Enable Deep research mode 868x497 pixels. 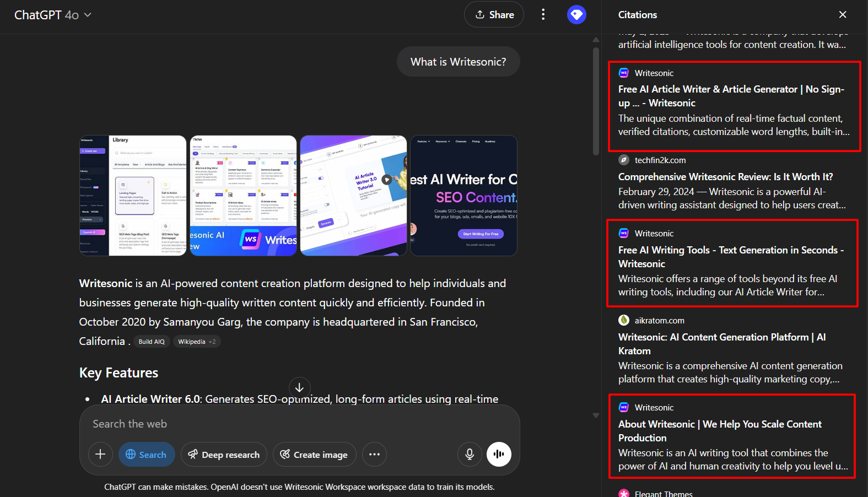[224, 455]
